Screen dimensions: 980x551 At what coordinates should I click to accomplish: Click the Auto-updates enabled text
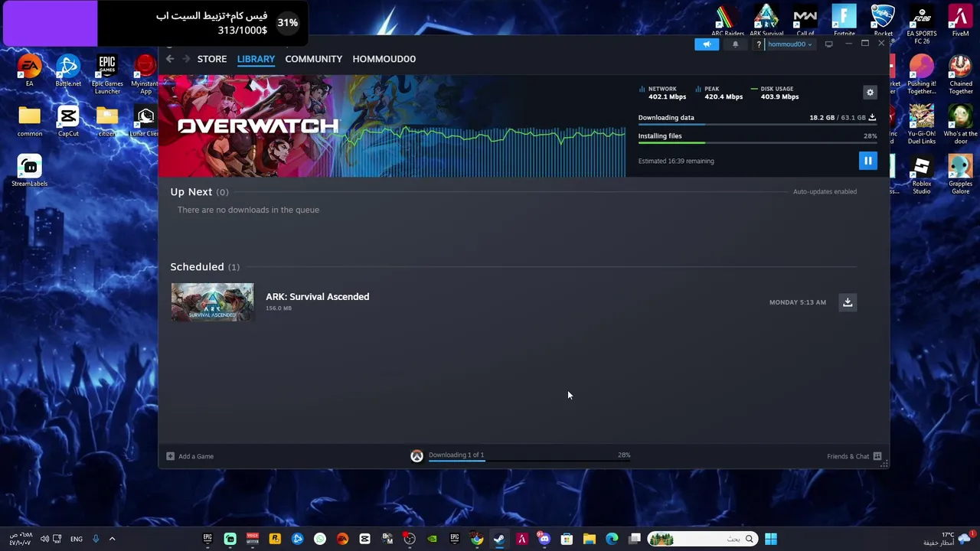[x=825, y=191]
